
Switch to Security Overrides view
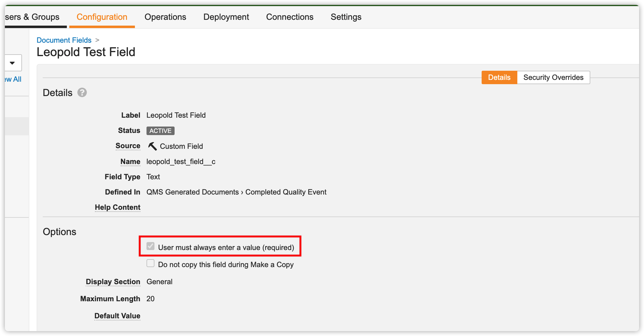553,77
